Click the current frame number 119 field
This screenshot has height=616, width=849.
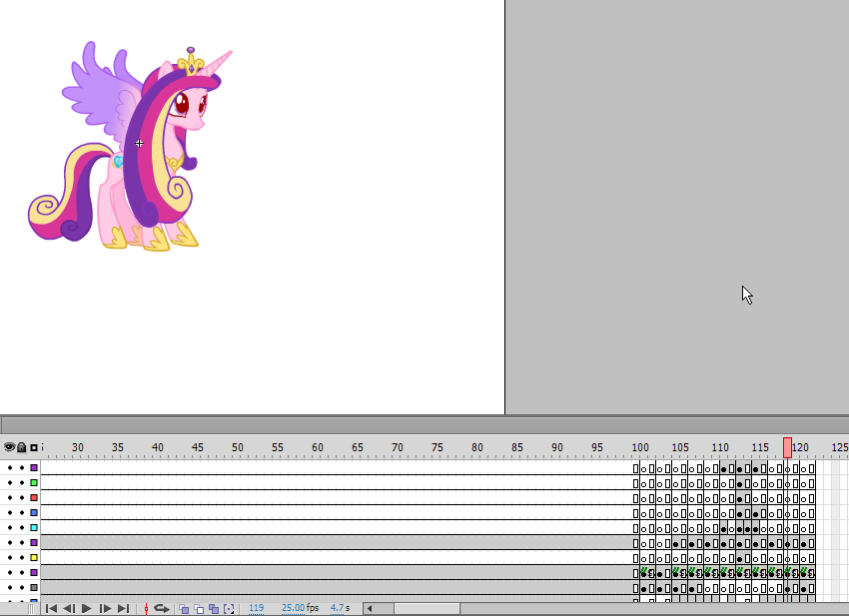click(x=256, y=608)
